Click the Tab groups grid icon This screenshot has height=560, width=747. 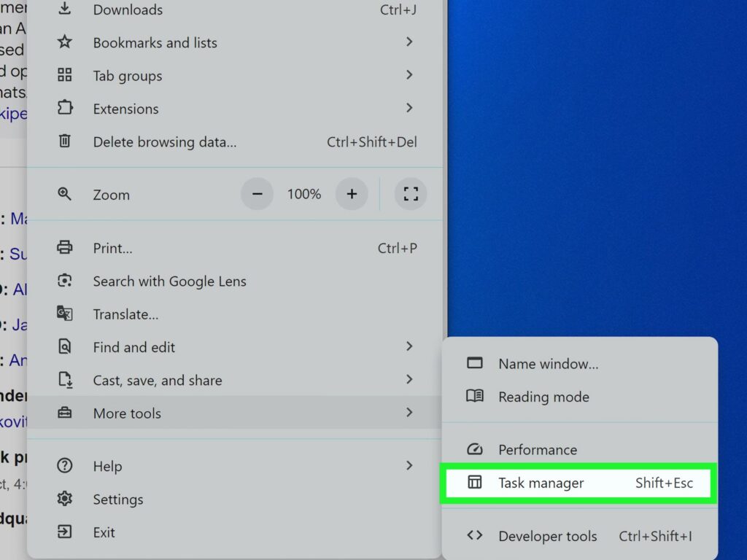pos(65,75)
